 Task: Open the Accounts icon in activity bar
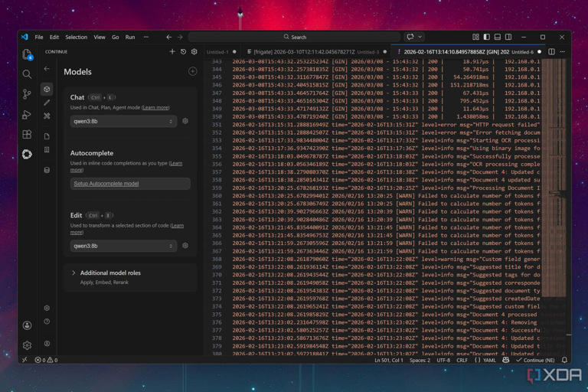(27, 325)
